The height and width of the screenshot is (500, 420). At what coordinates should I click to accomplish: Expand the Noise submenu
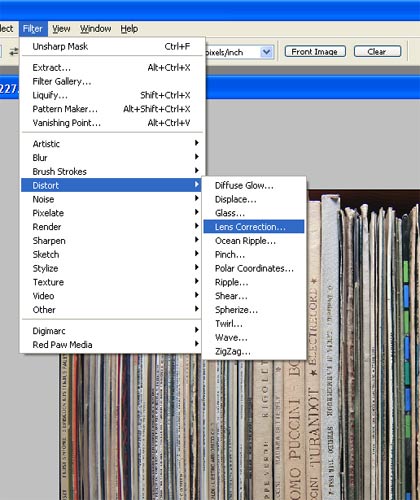[x=111, y=199]
